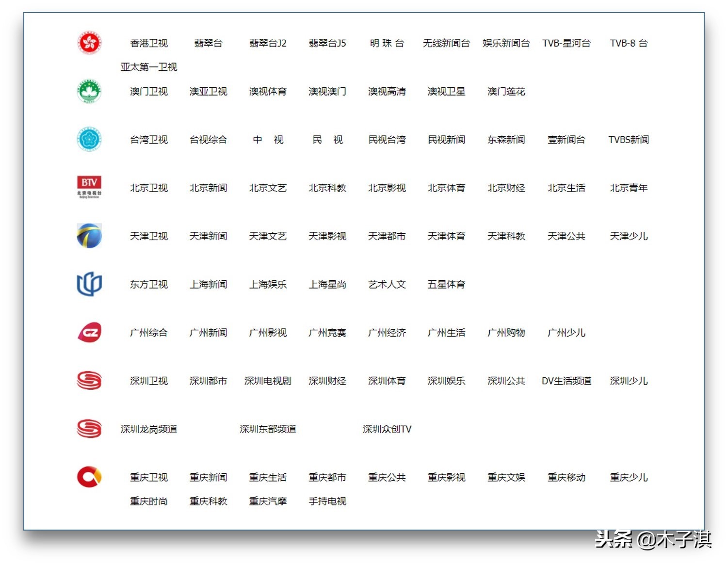The width and height of the screenshot is (728, 565).
Task: Open the 北京科教 channel
Action: (x=327, y=188)
